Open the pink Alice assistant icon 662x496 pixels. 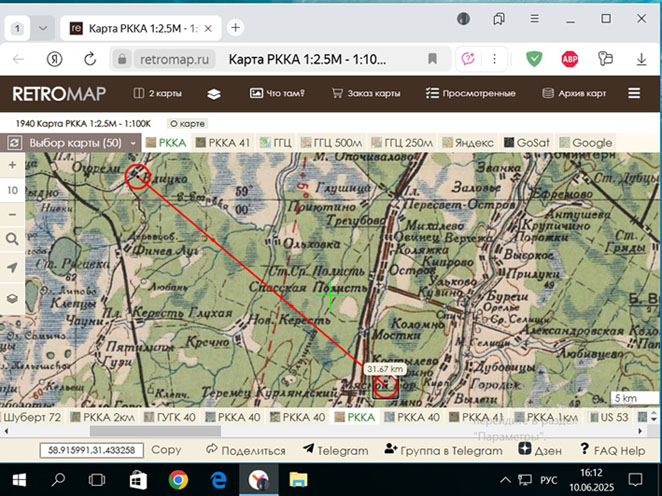[468, 59]
